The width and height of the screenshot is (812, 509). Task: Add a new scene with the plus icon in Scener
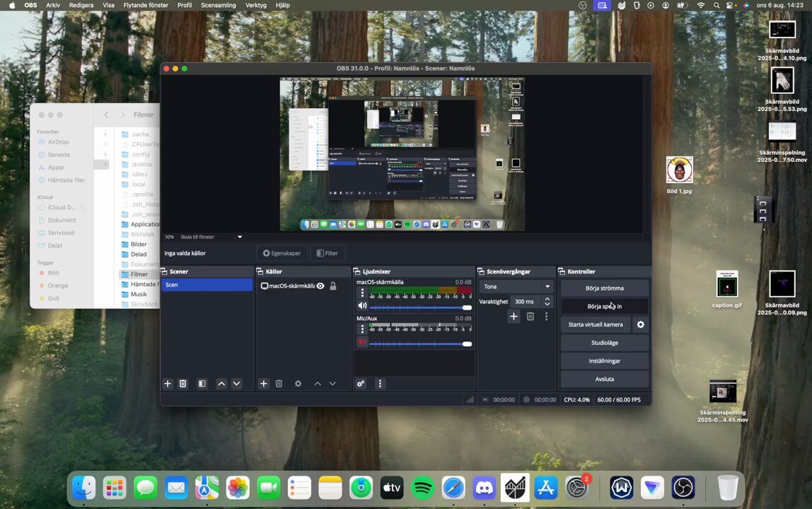point(167,384)
